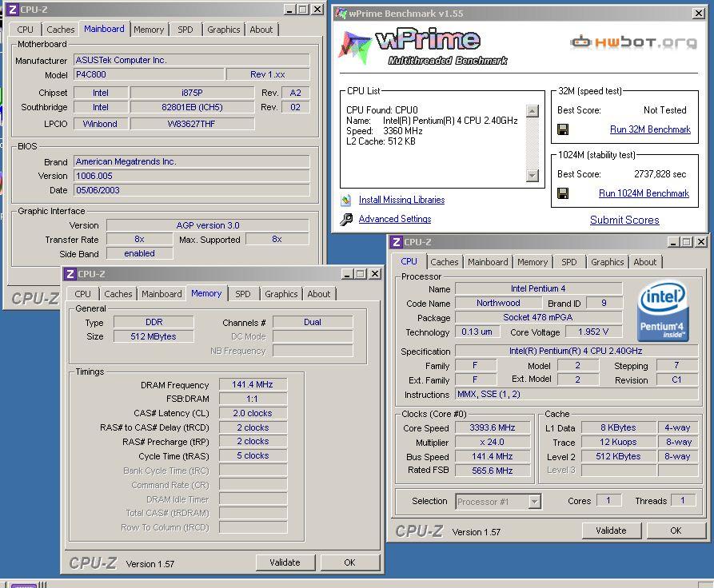Open the Graphics tab in Memory window
Viewport: 714px width, 588px height.
[281, 294]
